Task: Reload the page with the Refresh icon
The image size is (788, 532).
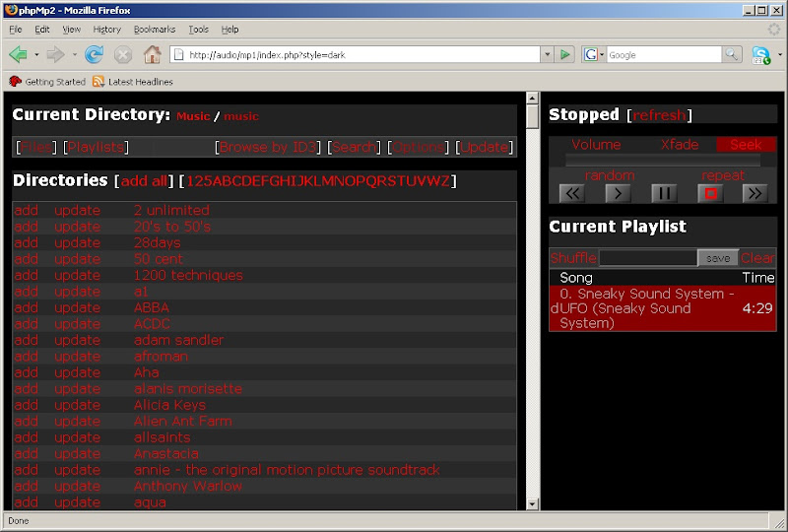Action: pyautogui.click(x=94, y=54)
